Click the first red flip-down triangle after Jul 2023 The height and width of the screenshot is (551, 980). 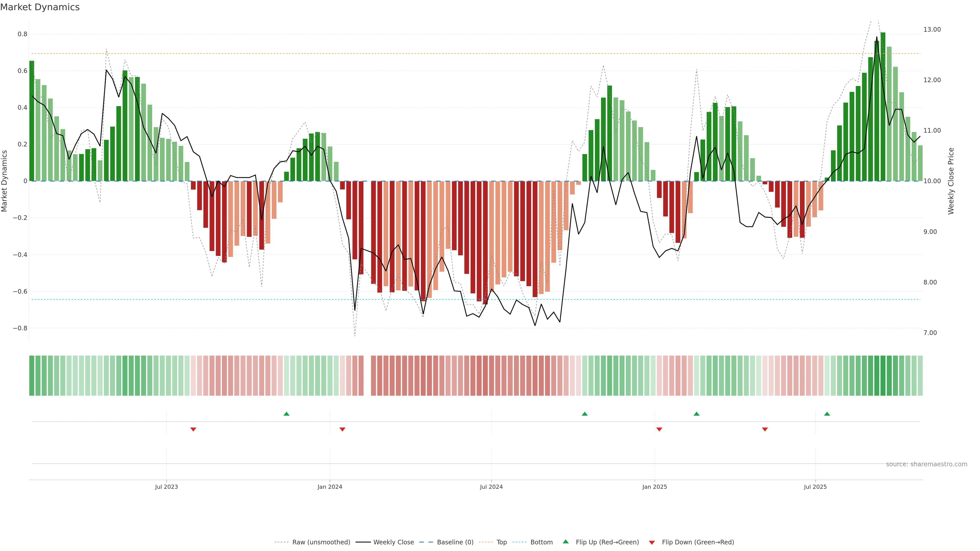[x=193, y=429]
